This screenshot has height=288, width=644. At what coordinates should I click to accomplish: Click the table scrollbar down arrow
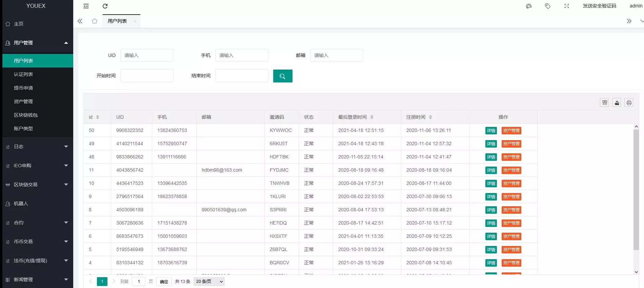point(636,272)
